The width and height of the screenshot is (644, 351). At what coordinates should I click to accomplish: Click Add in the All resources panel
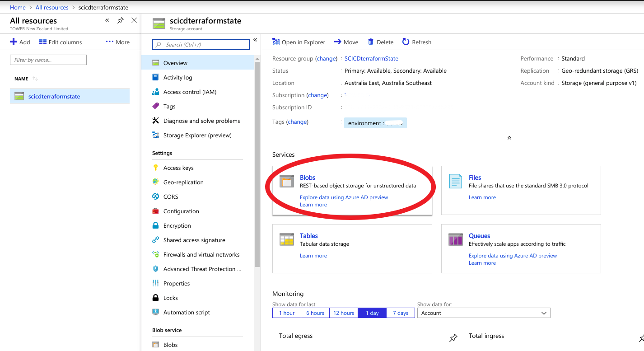click(x=20, y=42)
